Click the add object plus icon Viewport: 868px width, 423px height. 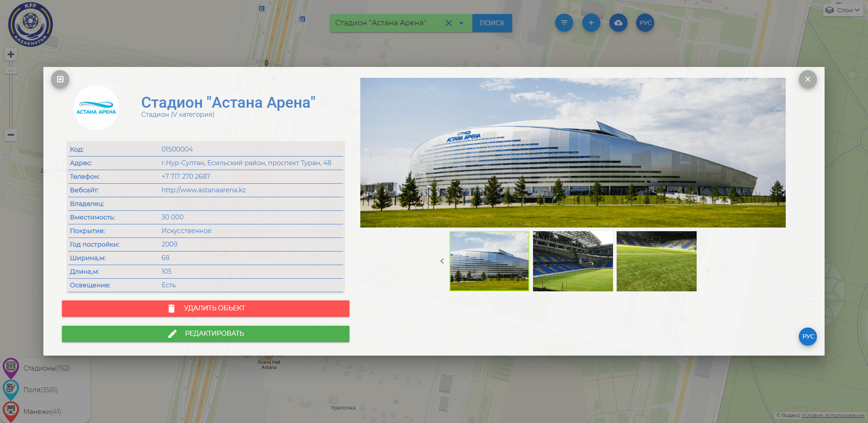point(591,23)
